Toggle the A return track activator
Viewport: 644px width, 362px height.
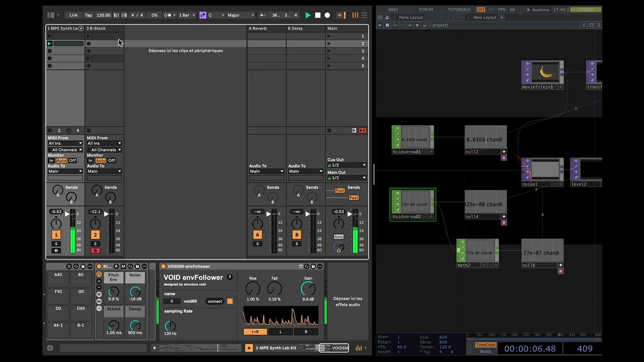[257, 235]
